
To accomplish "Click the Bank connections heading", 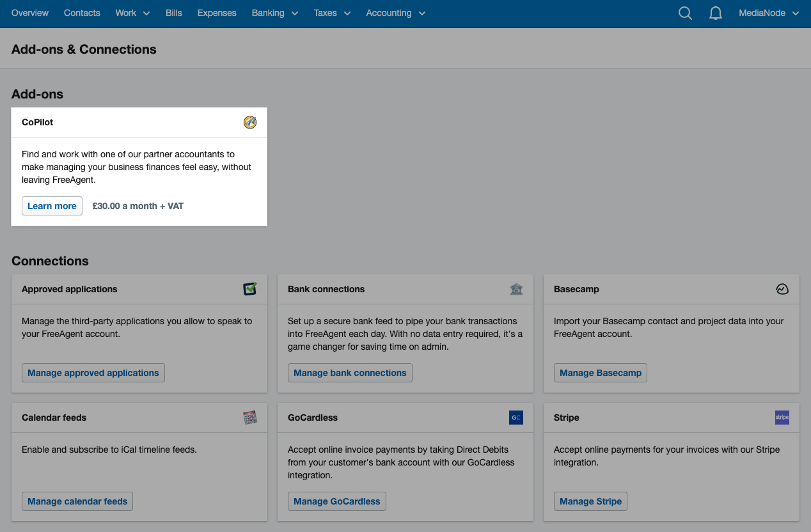I will coord(326,289).
